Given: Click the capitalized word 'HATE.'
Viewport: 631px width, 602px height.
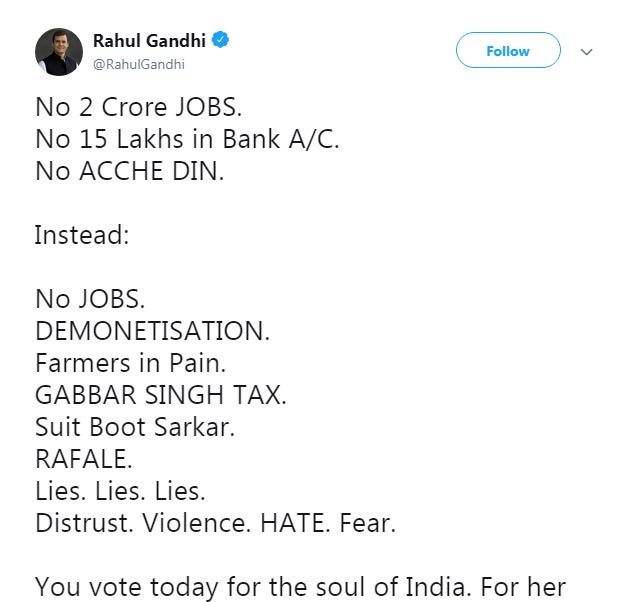Looking at the screenshot, I should pos(295,523).
